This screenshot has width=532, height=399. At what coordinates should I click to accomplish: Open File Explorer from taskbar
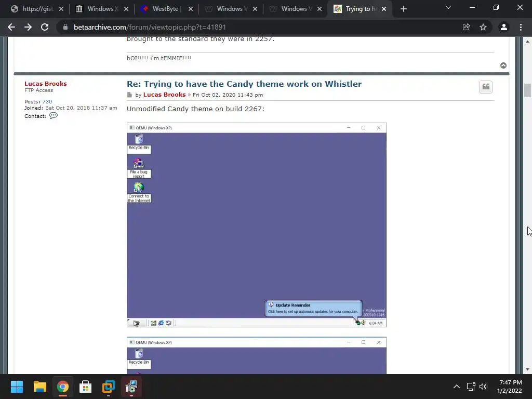click(x=39, y=387)
